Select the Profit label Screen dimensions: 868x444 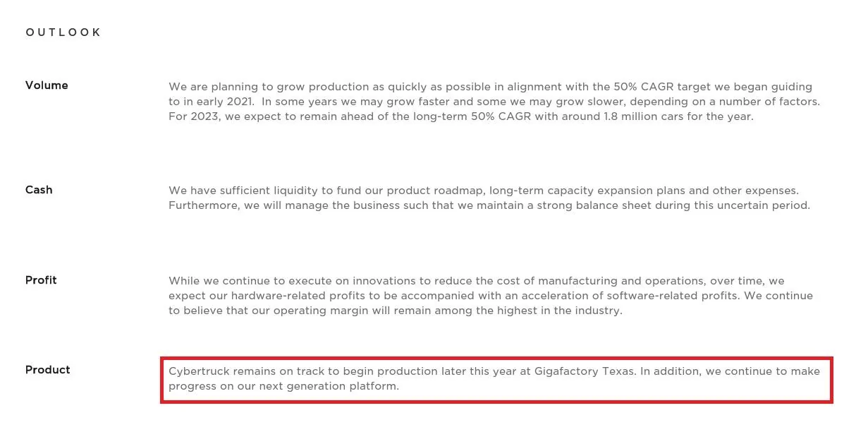click(41, 280)
